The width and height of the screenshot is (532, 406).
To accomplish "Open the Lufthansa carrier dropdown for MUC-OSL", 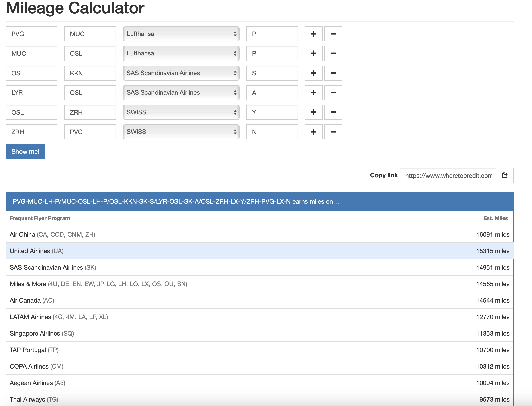I will pyautogui.click(x=181, y=53).
